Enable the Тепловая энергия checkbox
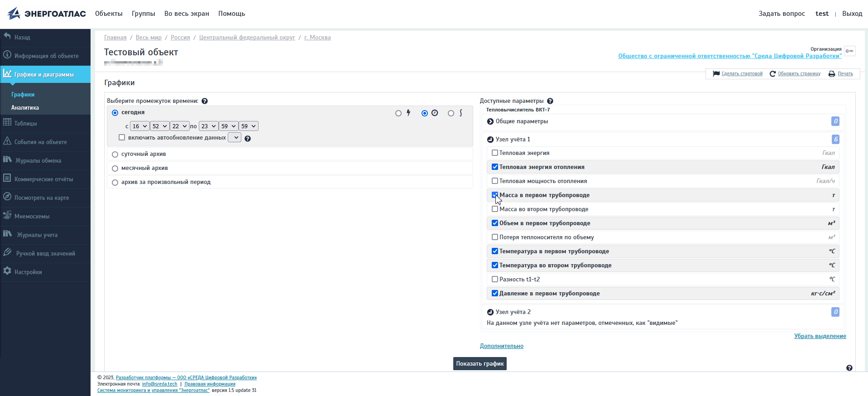This screenshot has height=396, width=868. click(x=495, y=153)
